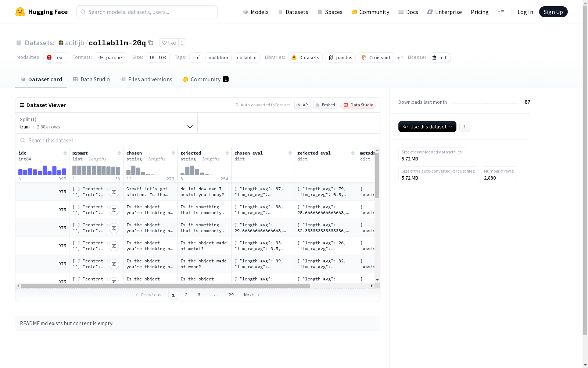
Task: Open the Files and versions tab
Action: pos(146,79)
